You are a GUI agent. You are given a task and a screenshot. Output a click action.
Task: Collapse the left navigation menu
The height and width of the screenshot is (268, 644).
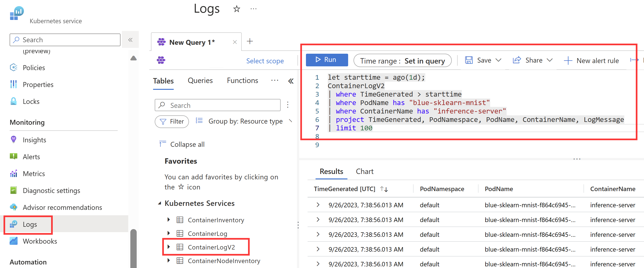pyautogui.click(x=130, y=40)
